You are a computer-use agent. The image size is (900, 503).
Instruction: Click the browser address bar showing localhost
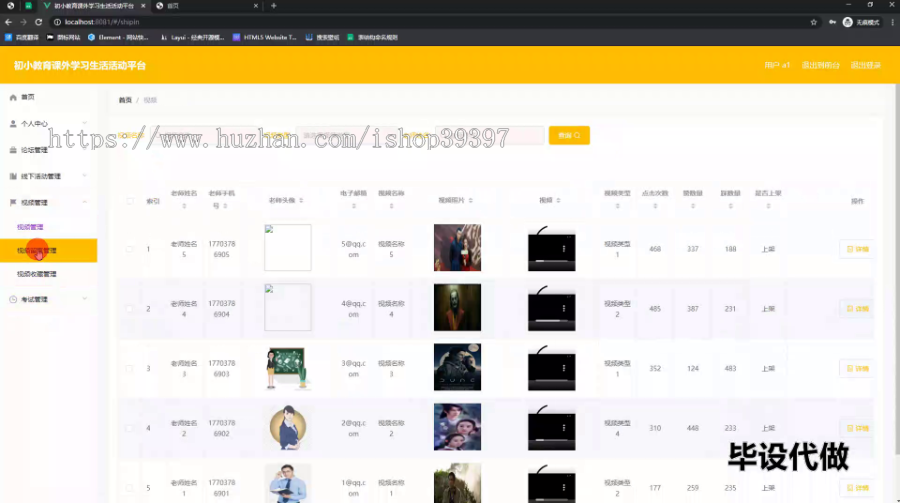click(x=430, y=22)
